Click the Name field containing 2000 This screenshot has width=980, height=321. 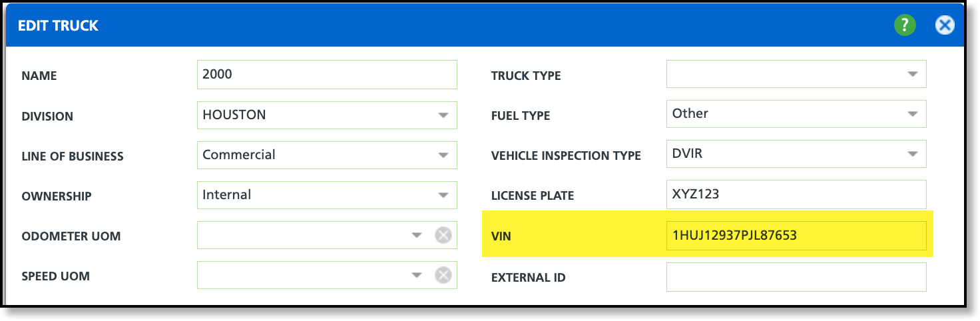click(327, 75)
